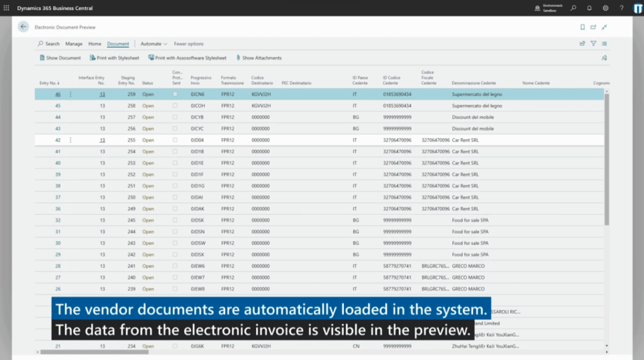Image resolution: width=644 pixels, height=360 pixels.
Task: Click Print with Assosoftware Stylesheet
Action: [187, 58]
